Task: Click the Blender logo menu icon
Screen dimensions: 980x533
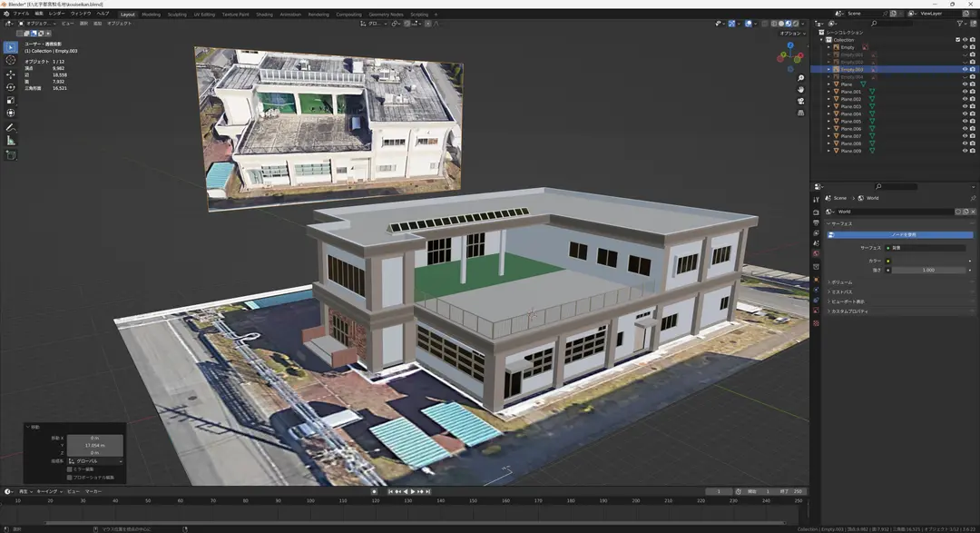Action: point(8,13)
